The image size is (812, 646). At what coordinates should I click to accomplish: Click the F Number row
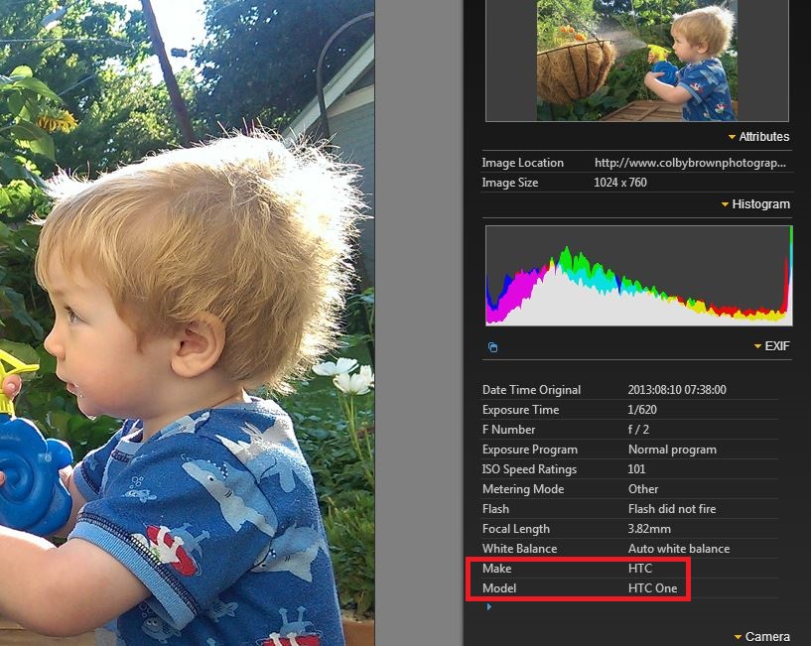pos(629,430)
